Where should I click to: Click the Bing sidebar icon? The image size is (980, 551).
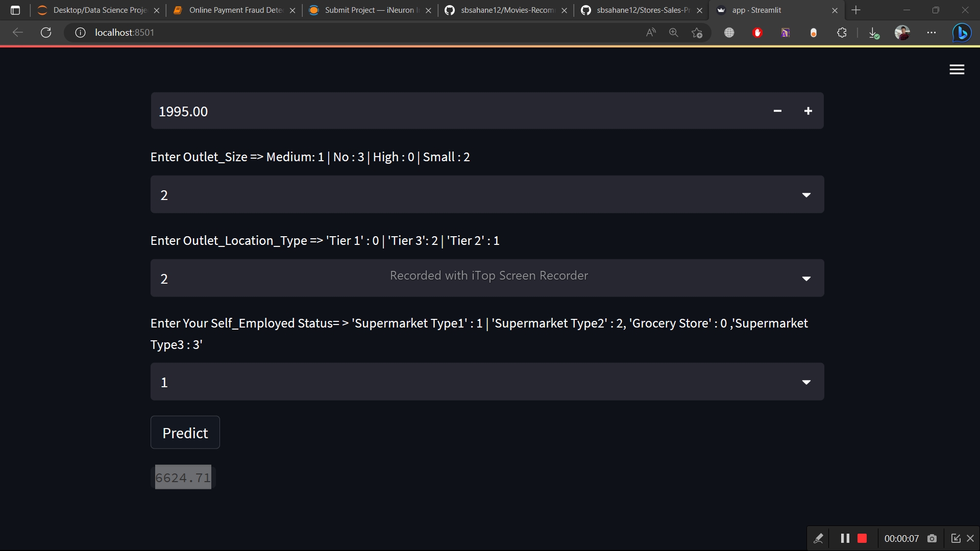pyautogui.click(x=962, y=33)
